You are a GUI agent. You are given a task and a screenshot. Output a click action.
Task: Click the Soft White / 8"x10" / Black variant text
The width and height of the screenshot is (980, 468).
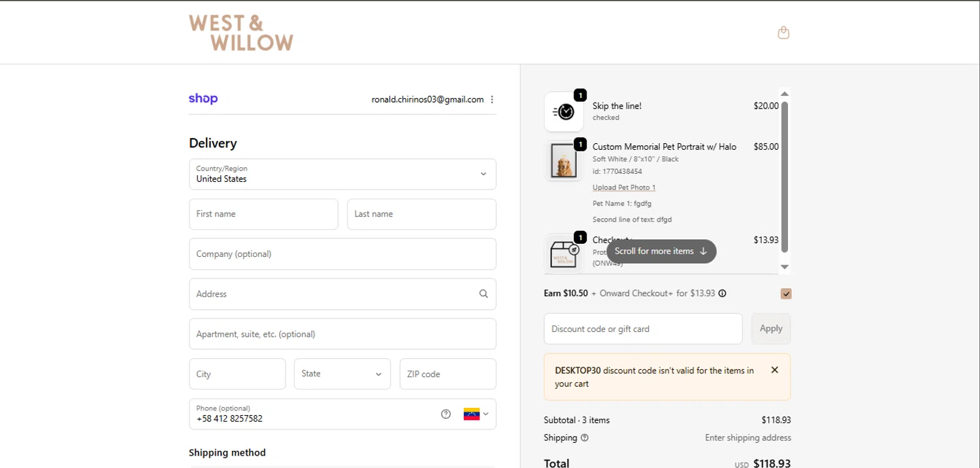coord(636,159)
